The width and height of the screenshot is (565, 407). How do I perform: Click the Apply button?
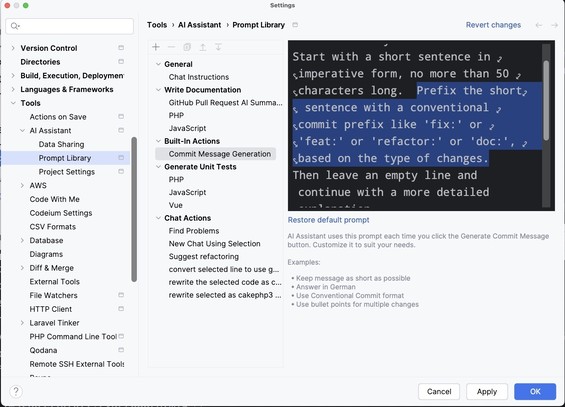[487, 392]
